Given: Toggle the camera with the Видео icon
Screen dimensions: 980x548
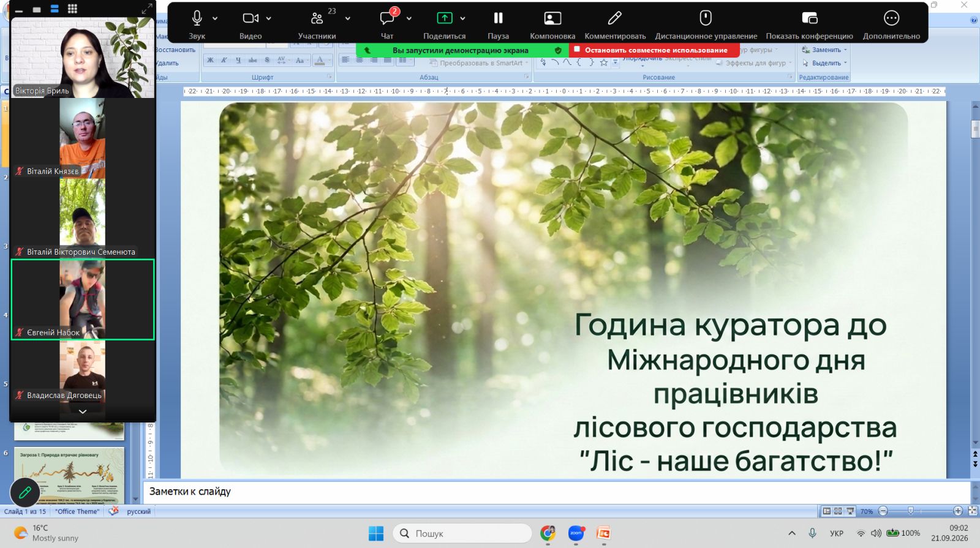Looking at the screenshot, I should click(x=251, y=18).
